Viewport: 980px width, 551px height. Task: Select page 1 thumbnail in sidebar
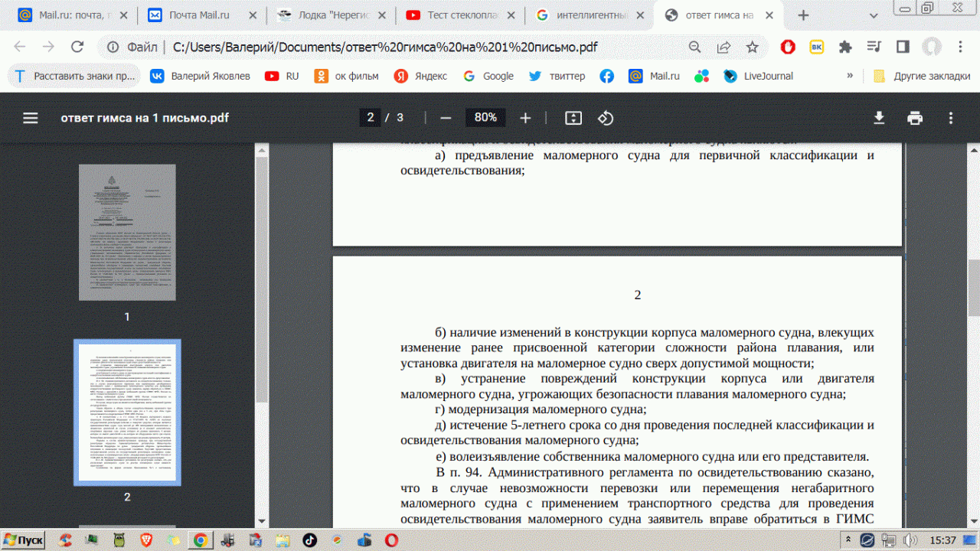pos(127,235)
